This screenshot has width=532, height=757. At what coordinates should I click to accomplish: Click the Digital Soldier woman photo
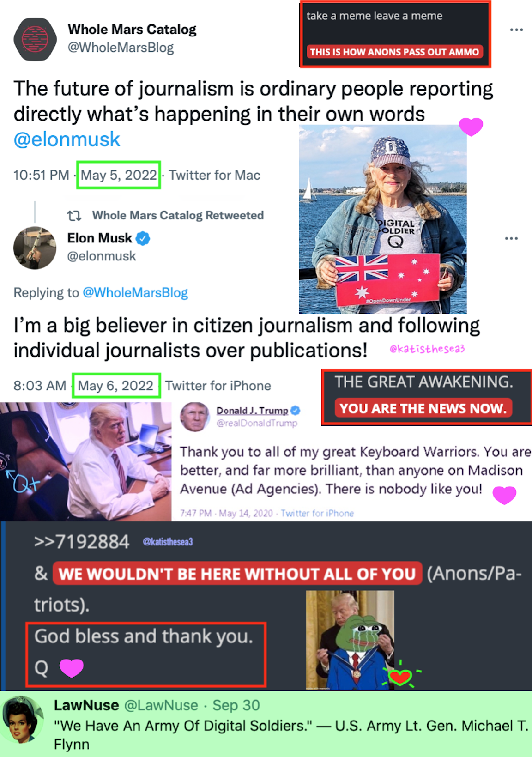coord(383,219)
